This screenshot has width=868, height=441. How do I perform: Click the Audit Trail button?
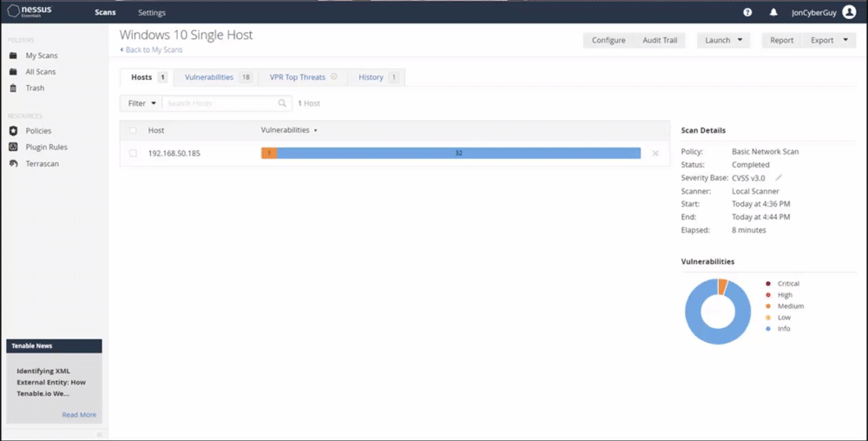[660, 41]
